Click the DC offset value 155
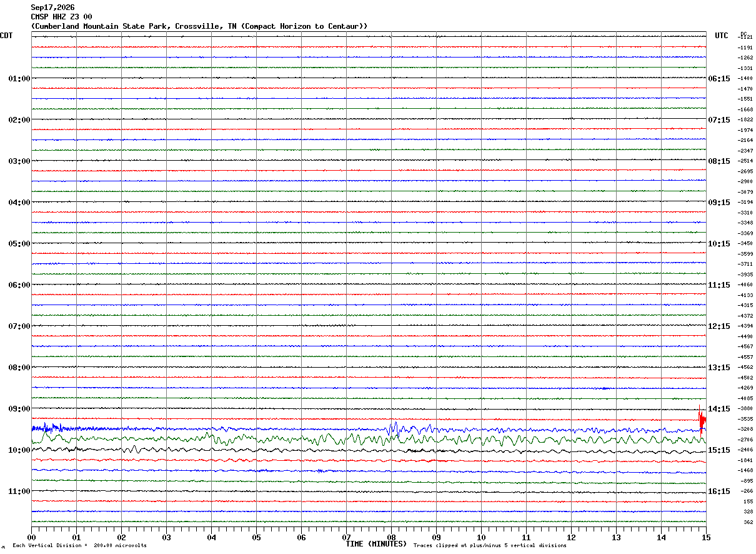 pyautogui.click(x=748, y=501)
